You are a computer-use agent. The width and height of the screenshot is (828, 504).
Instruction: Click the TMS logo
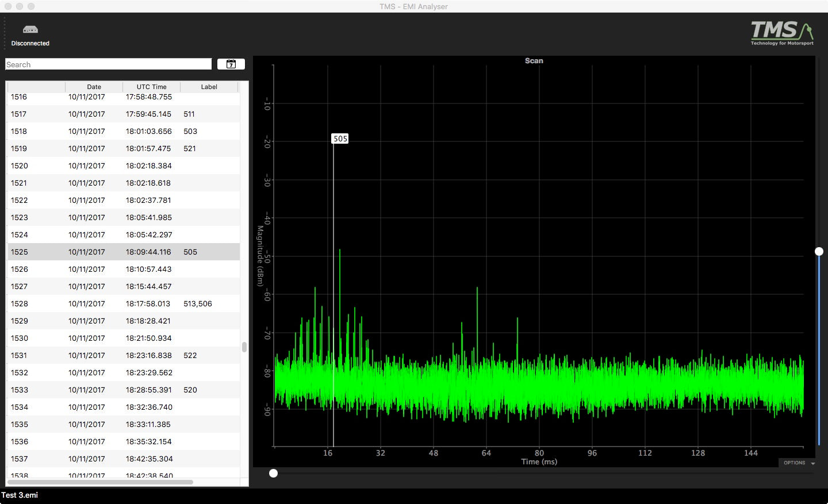click(781, 33)
